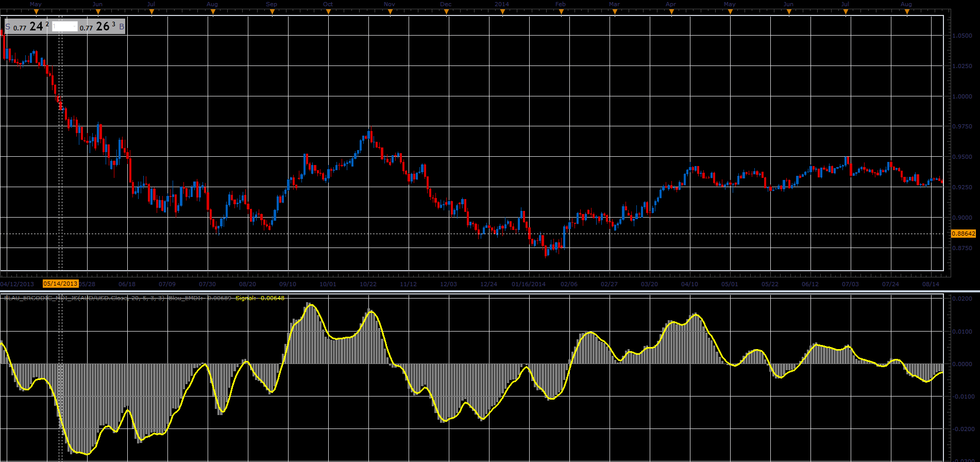Image resolution: width=980 pixels, height=462 pixels.
Task: Click the August 2013 orange triangle marker
Action: coord(212,12)
